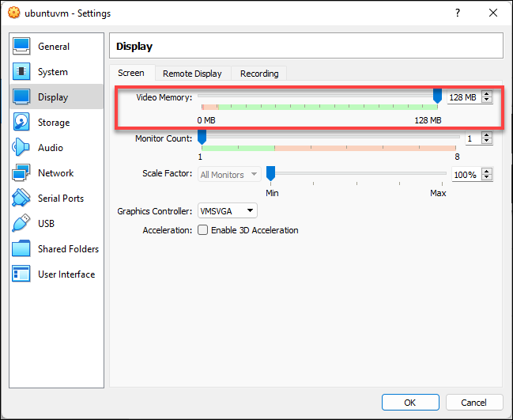513x420 pixels.
Task: Select the System chip icon
Action: pos(22,72)
